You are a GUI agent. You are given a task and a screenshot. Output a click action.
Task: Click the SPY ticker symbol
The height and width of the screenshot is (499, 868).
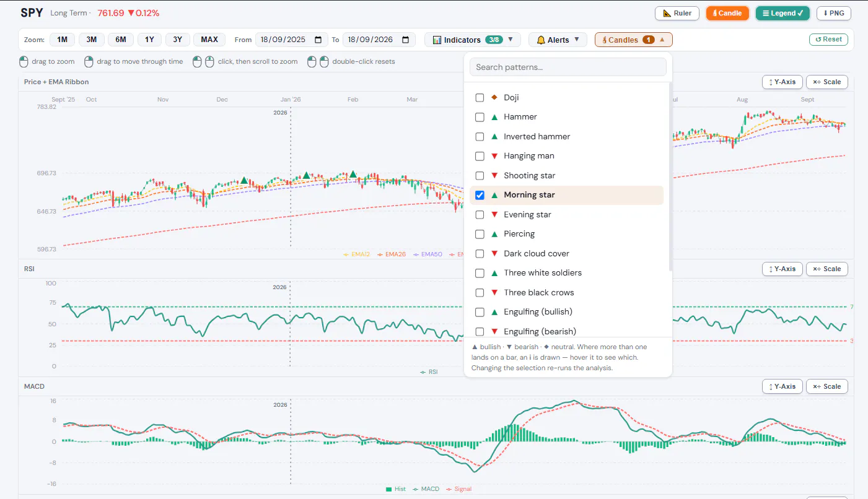click(x=32, y=12)
